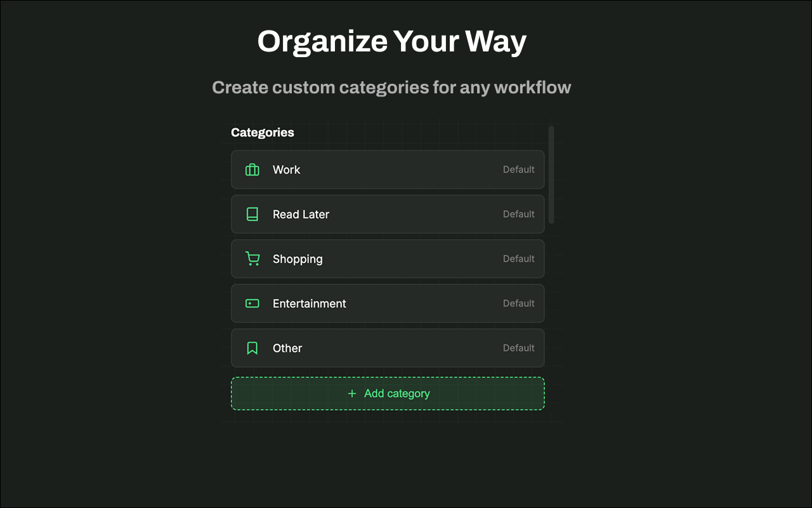Image resolution: width=812 pixels, height=508 pixels.
Task: Click the briefcase icon beside Work
Action: click(x=252, y=170)
